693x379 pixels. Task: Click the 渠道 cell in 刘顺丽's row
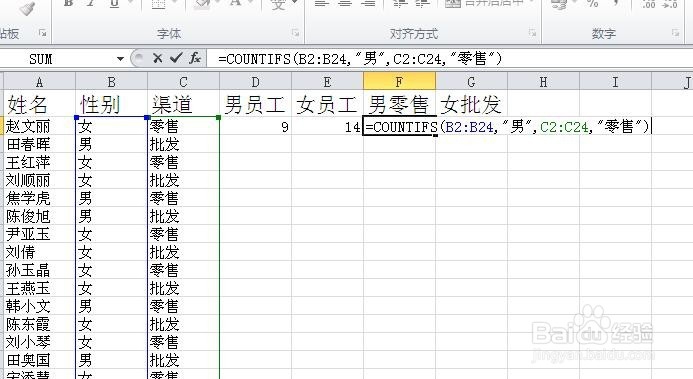click(183, 181)
